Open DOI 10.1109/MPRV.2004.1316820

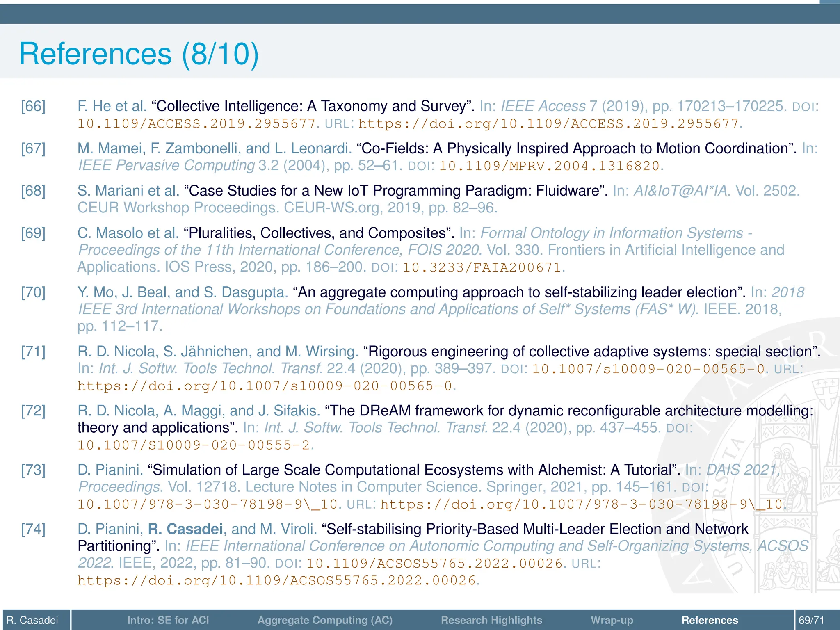(549, 166)
